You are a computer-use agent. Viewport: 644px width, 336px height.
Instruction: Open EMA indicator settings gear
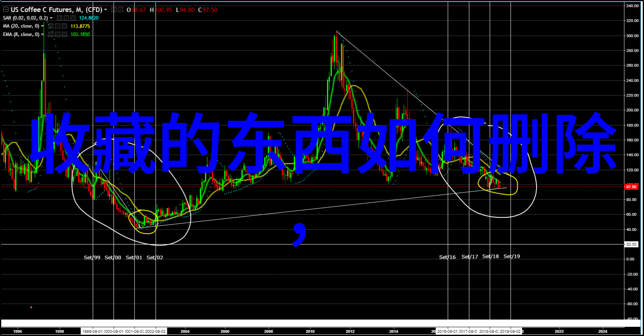[x=57, y=34]
